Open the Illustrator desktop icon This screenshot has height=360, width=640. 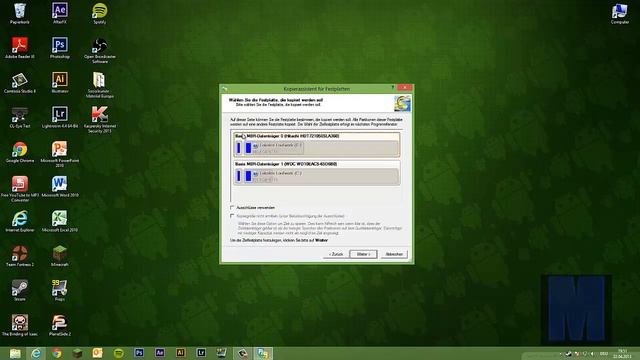(60, 83)
